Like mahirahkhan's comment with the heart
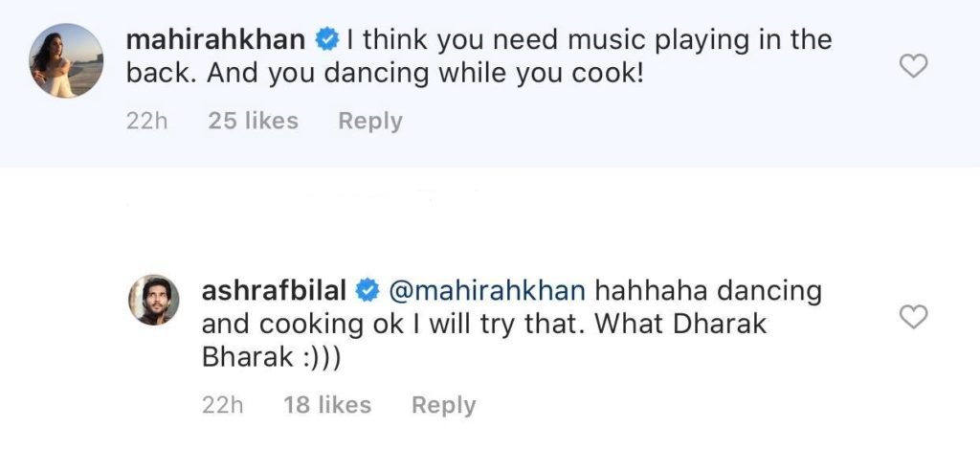Image resolution: width=980 pixels, height=450 pixels. coord(916,66)
